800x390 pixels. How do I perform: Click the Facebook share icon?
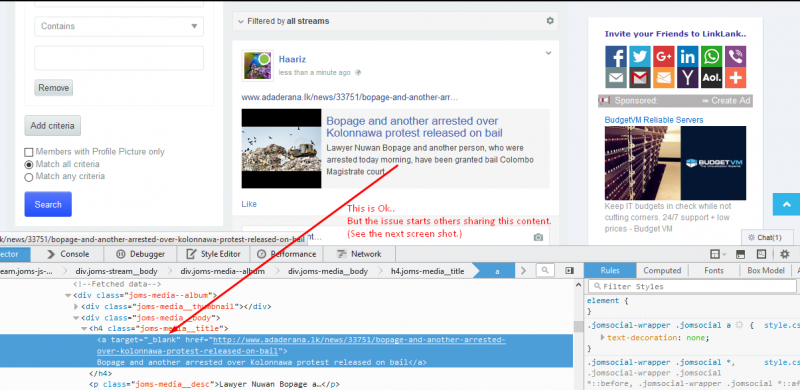coord(616,56)
